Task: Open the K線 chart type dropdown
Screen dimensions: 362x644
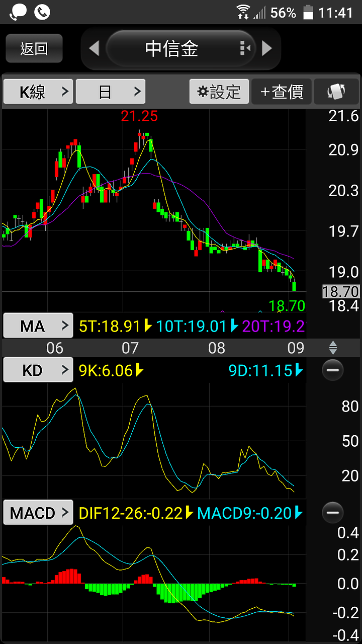Action: pyautogui.click(x=38, y=92)
